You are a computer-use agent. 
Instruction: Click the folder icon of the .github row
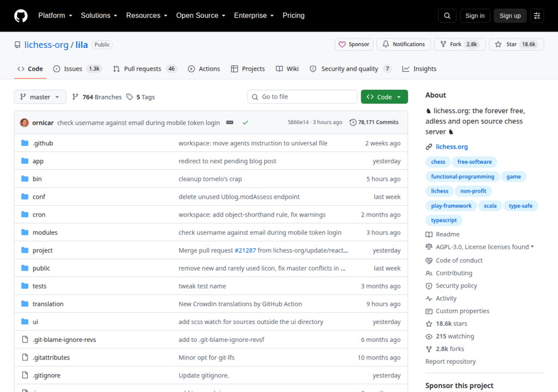[25, 143]
